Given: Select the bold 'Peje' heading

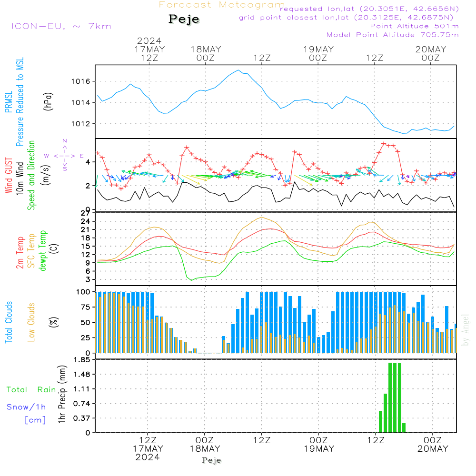Looking at the screenshot, I should point(184,19).
